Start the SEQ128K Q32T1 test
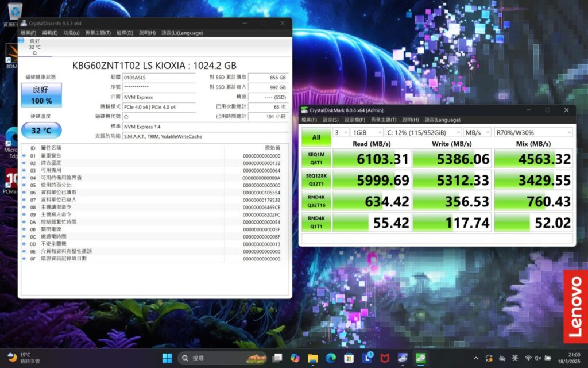Image resolution: width=588 pixels, height=368 pixels. [316, 180]
